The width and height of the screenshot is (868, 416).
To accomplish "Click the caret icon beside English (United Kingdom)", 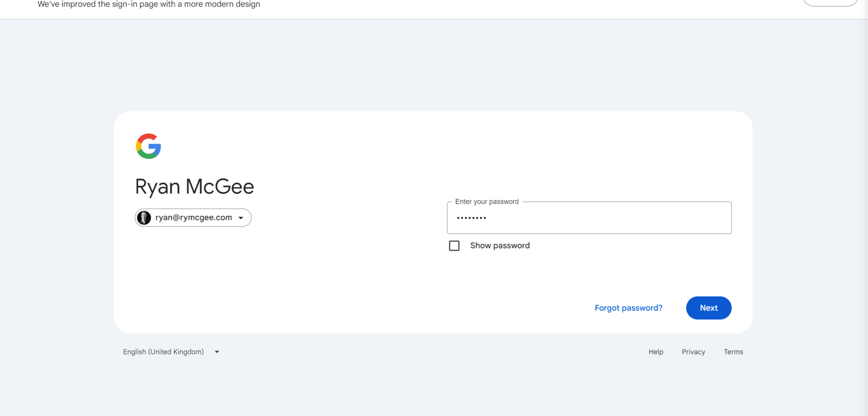I will (217, 351).
